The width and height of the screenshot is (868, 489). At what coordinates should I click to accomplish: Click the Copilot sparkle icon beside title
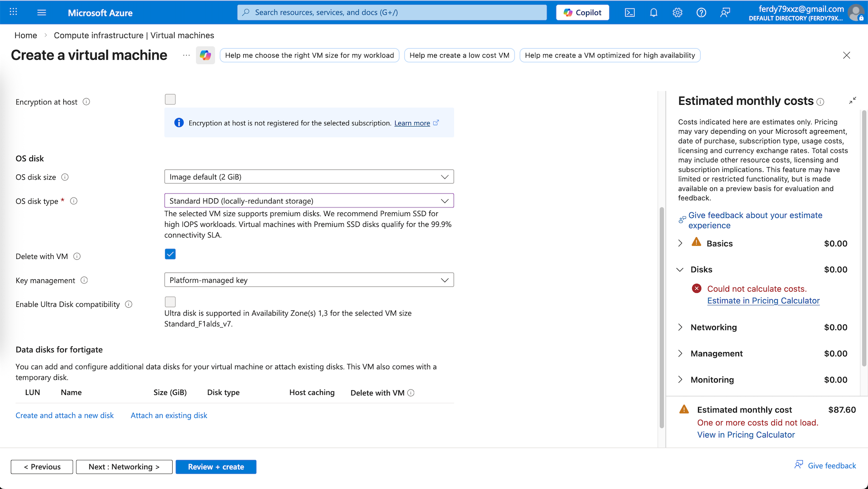tap(205, 55)
